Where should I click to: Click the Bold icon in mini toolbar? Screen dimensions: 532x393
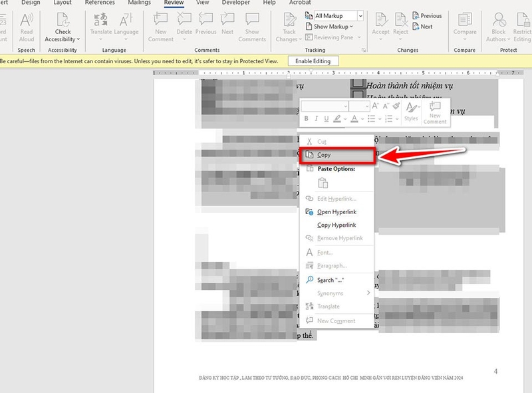307,118
